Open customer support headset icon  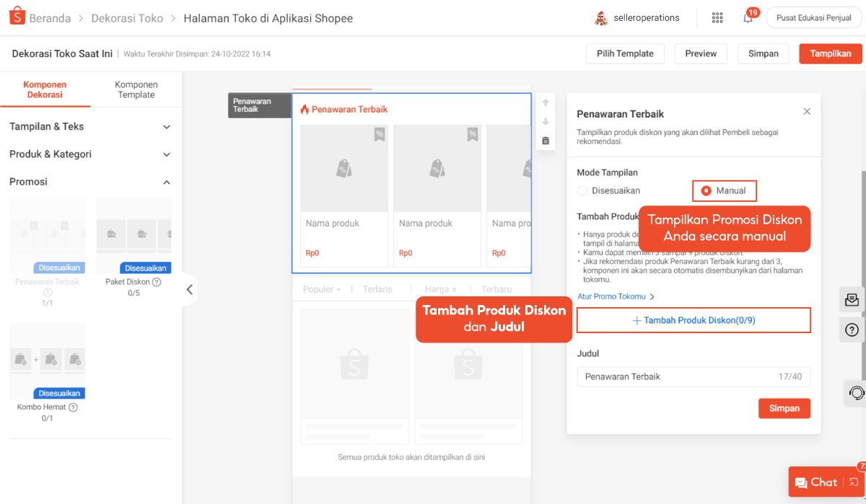click(856, 393)
